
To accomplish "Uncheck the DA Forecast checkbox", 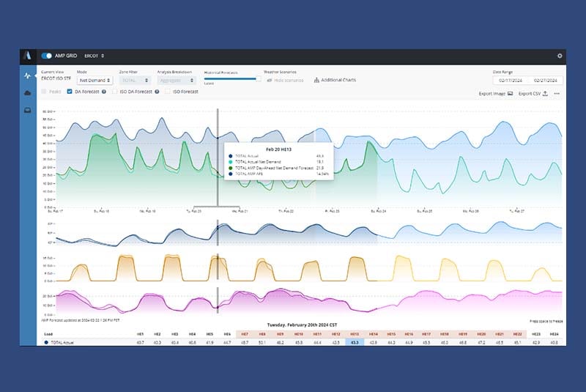I will [x=70, y=92].
